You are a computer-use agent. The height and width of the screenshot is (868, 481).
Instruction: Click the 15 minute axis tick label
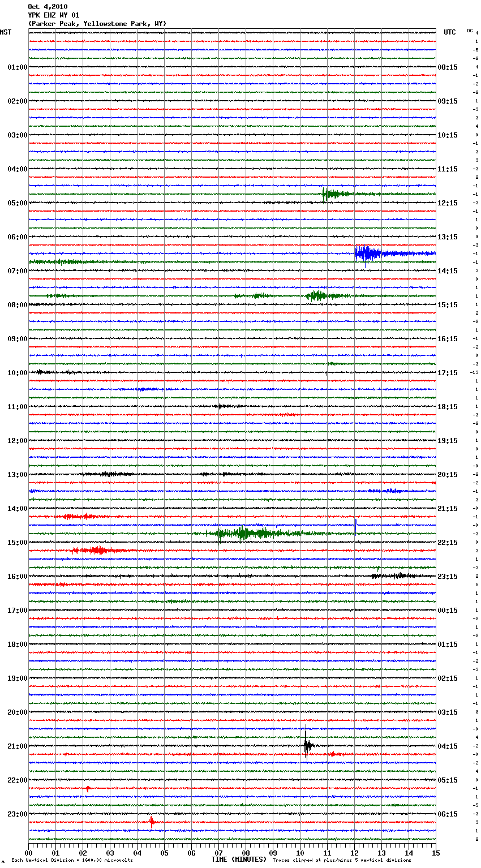coord(436,853)
